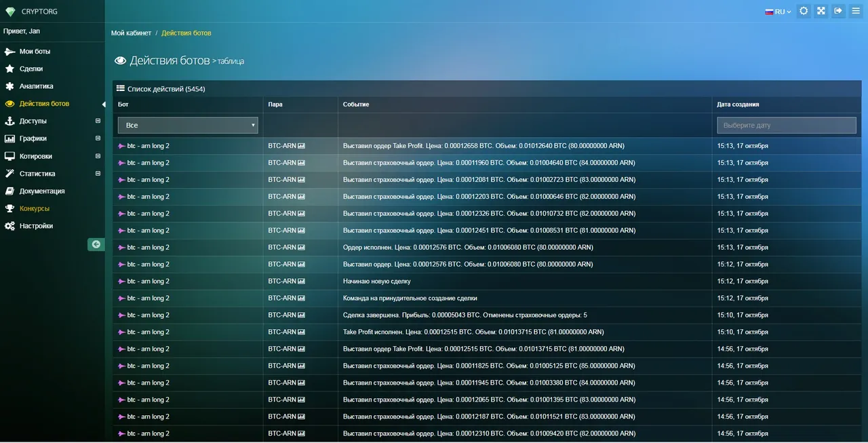Click the 'Действия ботов' breadcrumb link
The image size is (868, 443).
(186, 33)
